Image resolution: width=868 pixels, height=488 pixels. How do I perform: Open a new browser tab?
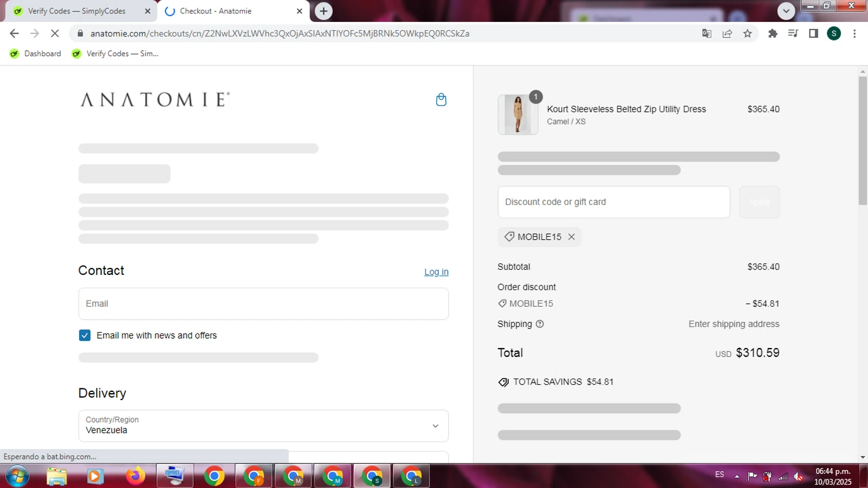(323, 11)
